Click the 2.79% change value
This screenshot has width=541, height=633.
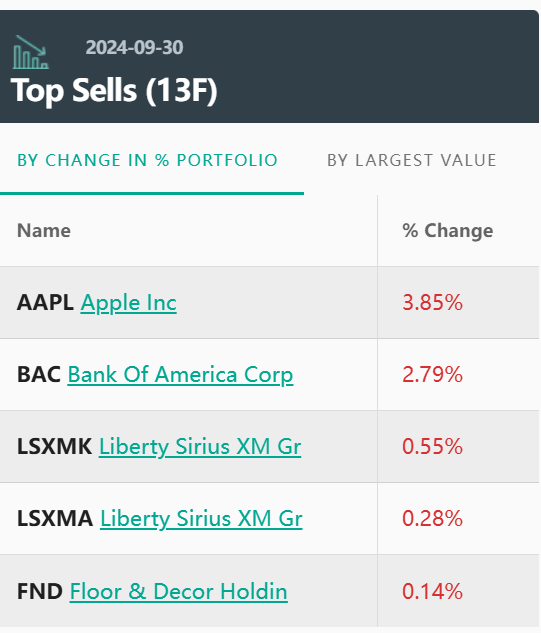[432, 375]
